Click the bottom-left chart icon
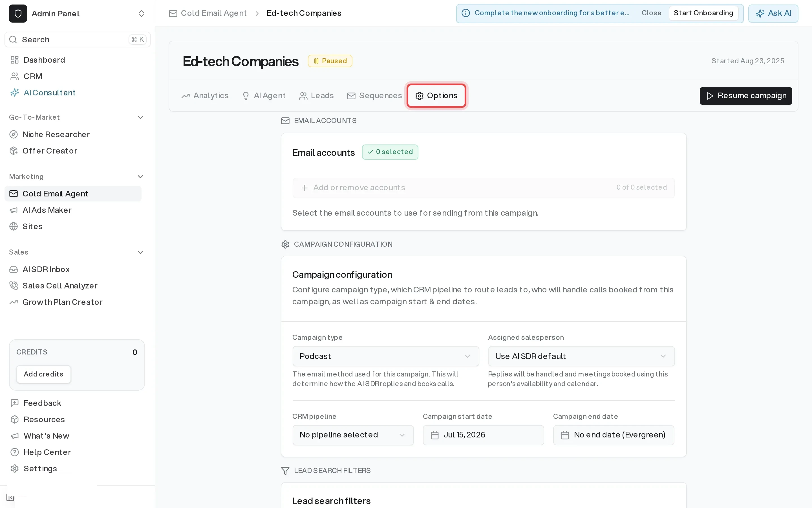Image resolution: width=812 pixels, height=508 pixels. [x=10, y=497]
